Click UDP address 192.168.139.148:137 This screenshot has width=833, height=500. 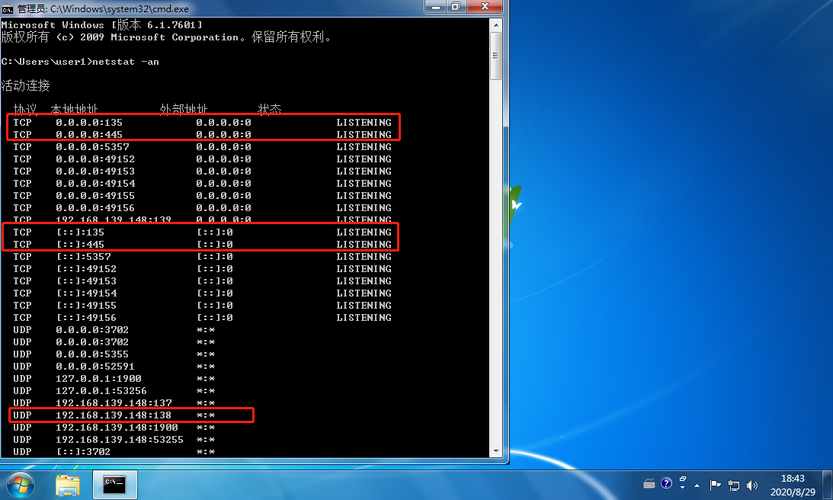pyautogui.click(x=114, y=403)
